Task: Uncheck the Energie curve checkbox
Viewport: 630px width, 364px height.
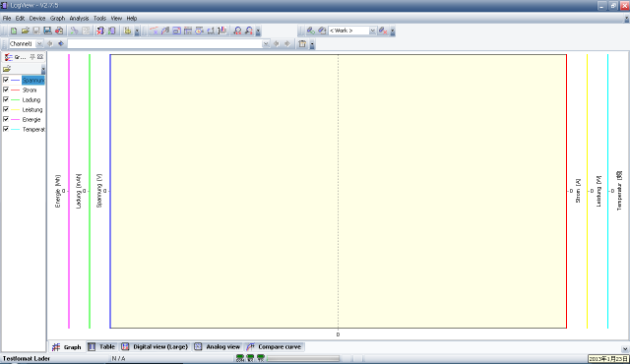Action: coord(6,119)
